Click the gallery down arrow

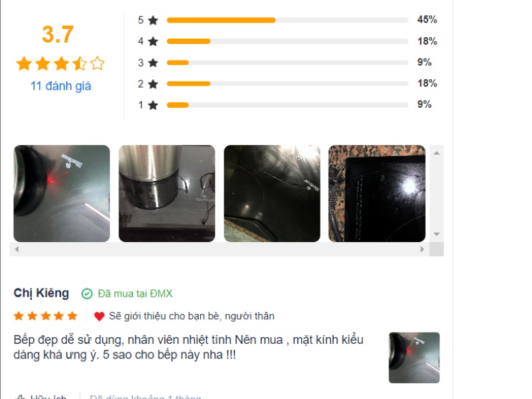point(437,234)
